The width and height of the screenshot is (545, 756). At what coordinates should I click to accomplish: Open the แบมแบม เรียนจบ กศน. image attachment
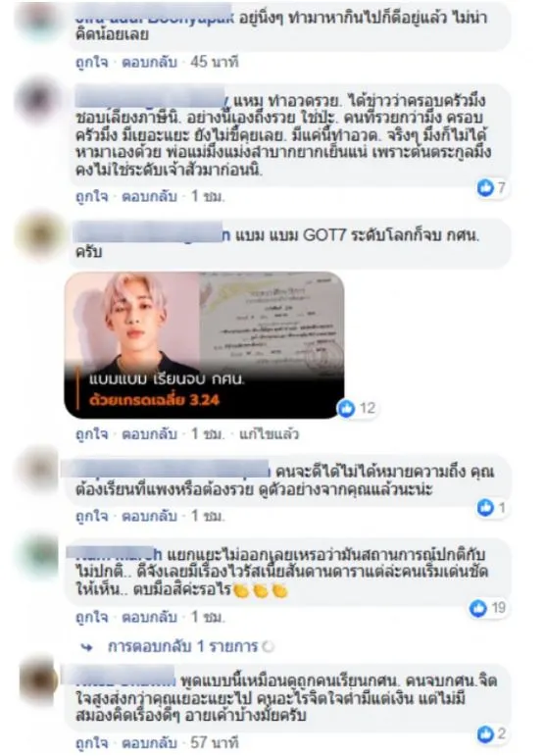click(x=204, y=345)
